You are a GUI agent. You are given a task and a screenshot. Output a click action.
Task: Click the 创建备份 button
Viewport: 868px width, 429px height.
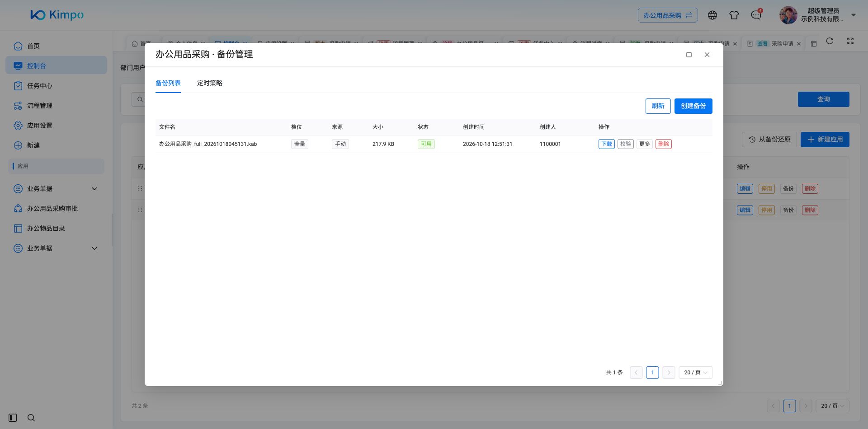click(x=693, y=106)
